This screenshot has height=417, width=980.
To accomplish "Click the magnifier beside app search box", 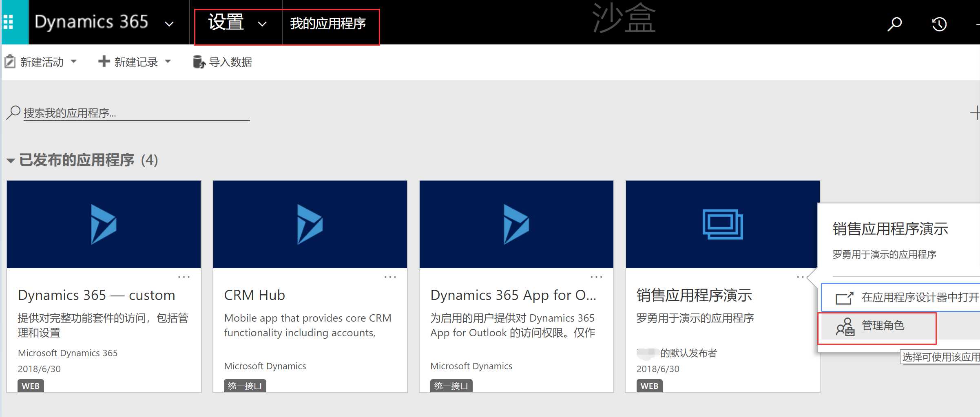I will (13, 113).
